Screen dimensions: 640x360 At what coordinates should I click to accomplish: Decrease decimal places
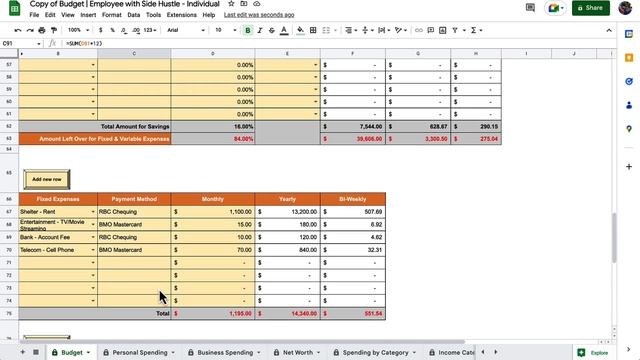124,30
